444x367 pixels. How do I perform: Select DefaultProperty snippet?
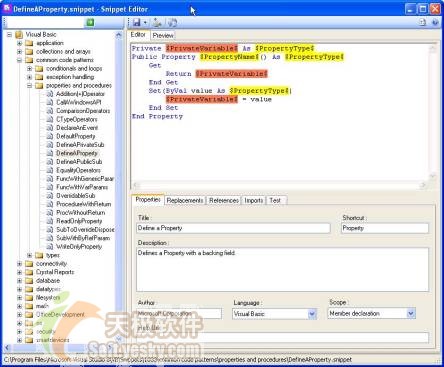(76, 136)
